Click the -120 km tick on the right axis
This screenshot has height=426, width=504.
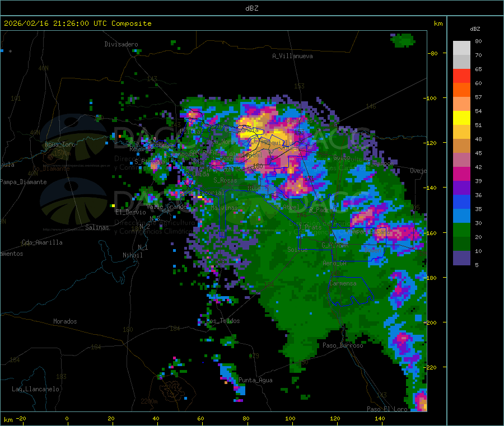click(x=431, y=143)
